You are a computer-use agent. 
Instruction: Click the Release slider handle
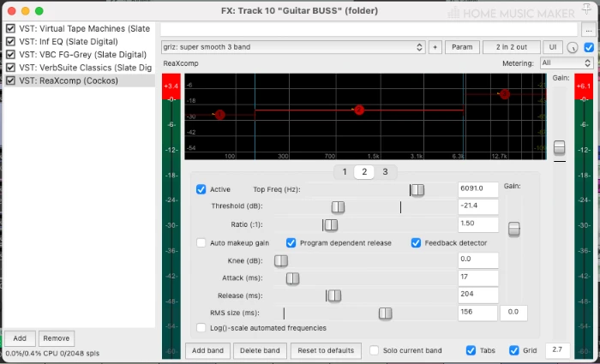coord(334,295)
